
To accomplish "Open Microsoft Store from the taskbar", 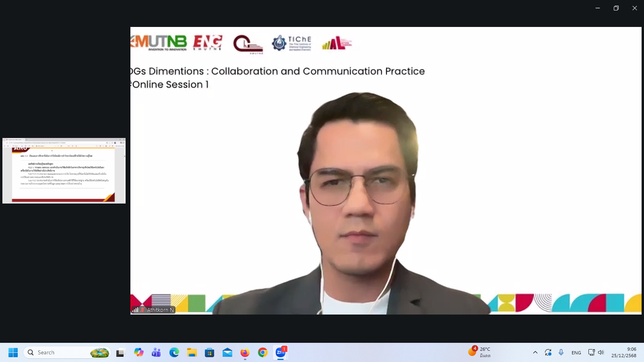I will [210, 353].
